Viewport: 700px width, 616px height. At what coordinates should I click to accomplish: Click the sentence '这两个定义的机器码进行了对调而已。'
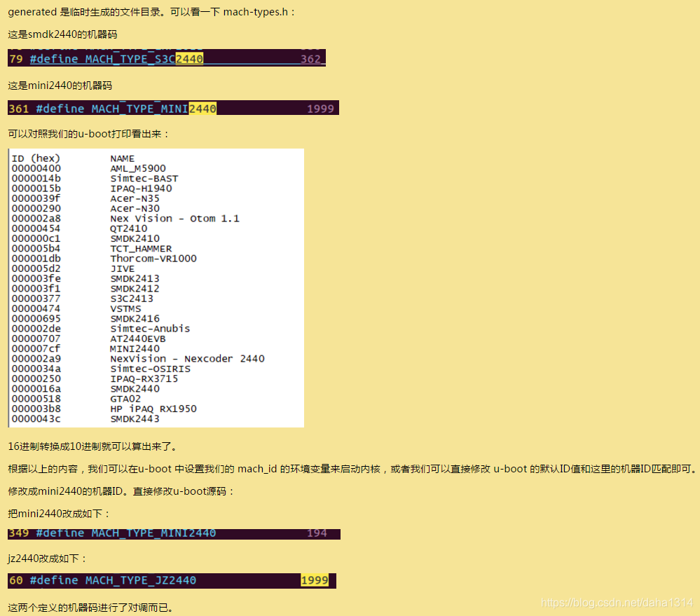coord(91,608)
